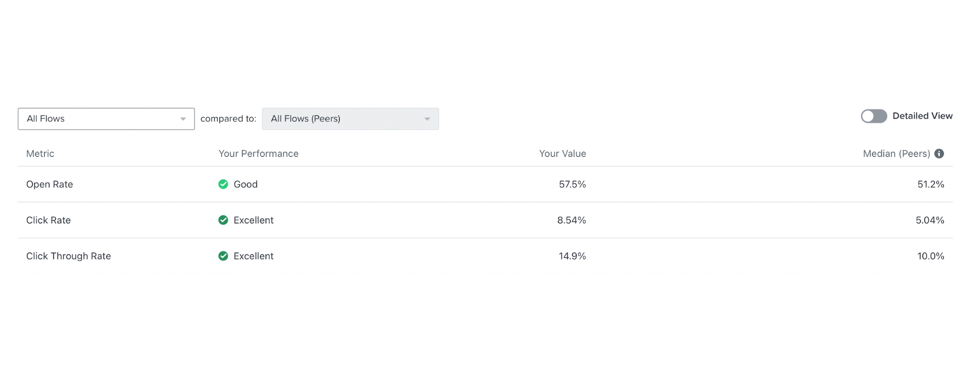Viewport: 980px width, 376px height.
Task: Select the Click Through Rate metric
Action: click(69, 256)
